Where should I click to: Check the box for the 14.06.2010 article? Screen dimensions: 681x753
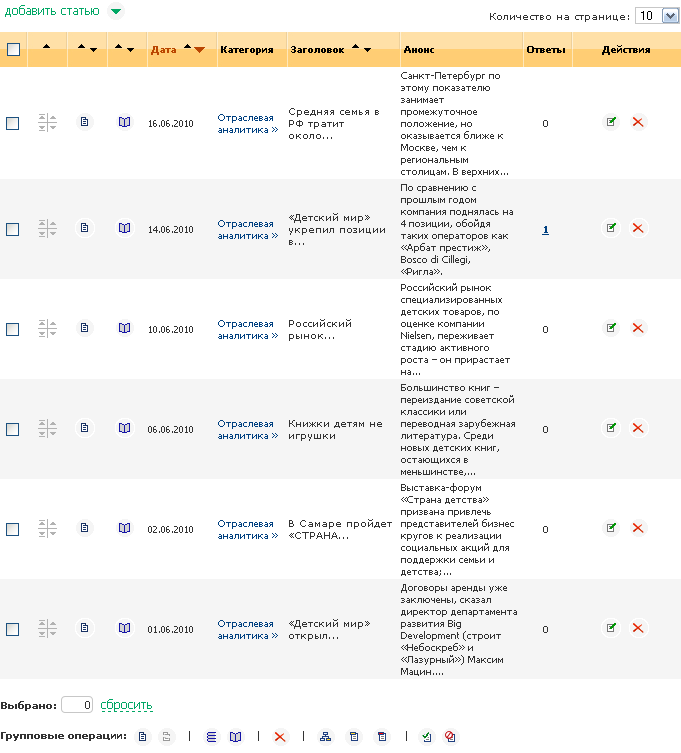click(13, 229)
